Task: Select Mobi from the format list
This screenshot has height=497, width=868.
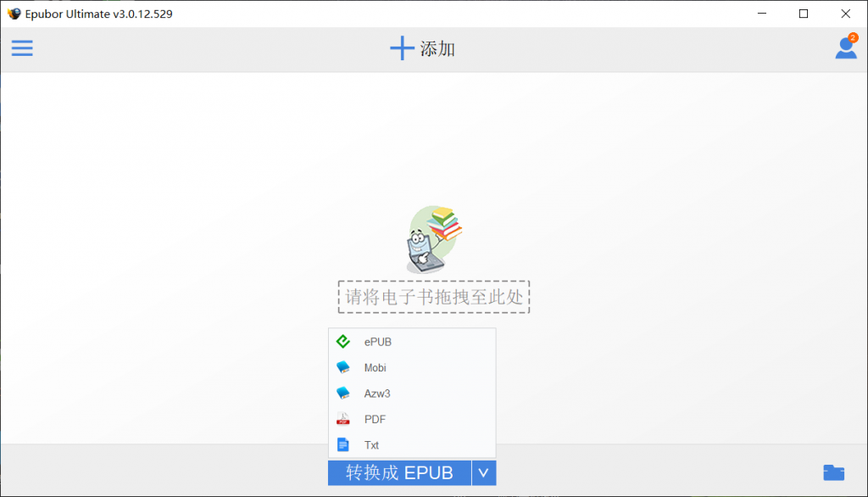Action: click(376, 368)
